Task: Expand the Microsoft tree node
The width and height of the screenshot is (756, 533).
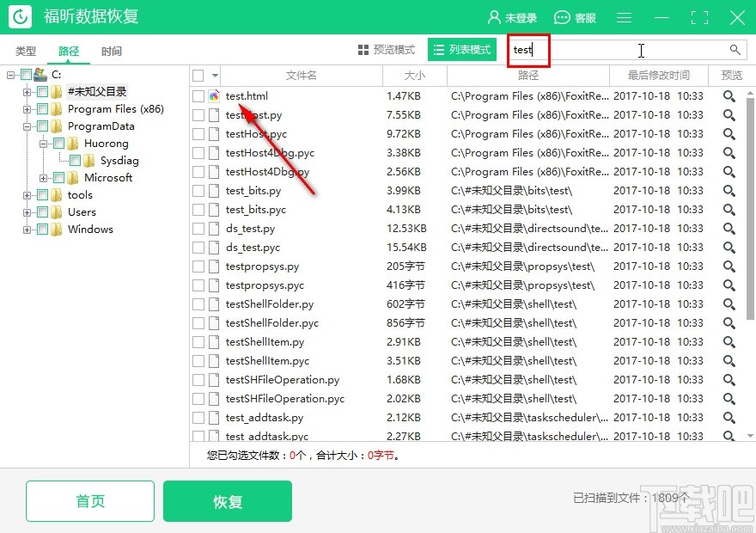Action: (44, 178)
